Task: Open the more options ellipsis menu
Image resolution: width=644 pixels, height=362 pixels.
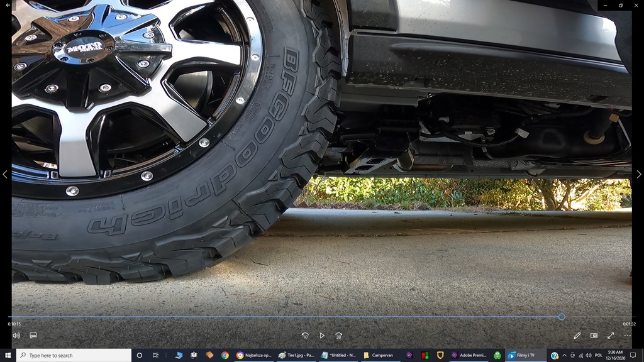Action: (x=627, y=336)
